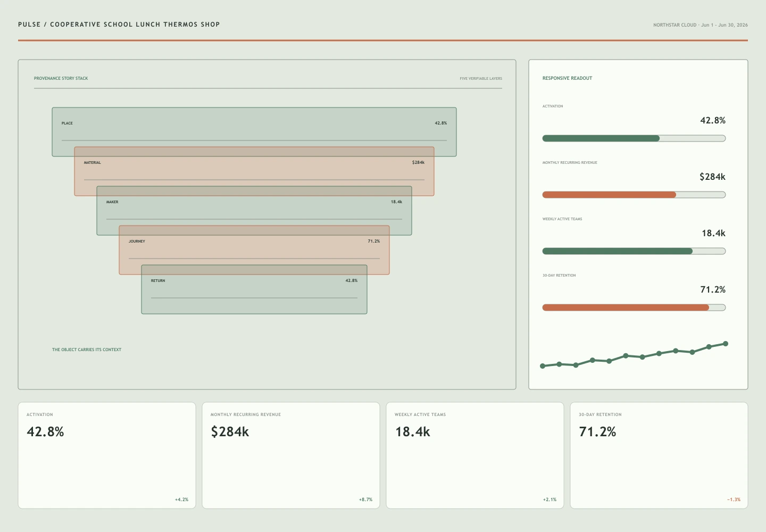The width and height of the screenshot is (766, 532).
Task: Open the $284k revenue KPI card
Action: click(291, 455)
